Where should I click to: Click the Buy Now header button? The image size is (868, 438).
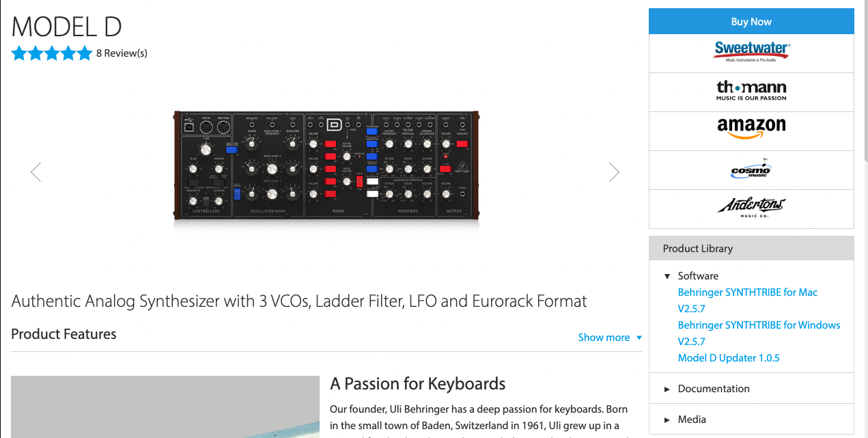pos(751,22)
